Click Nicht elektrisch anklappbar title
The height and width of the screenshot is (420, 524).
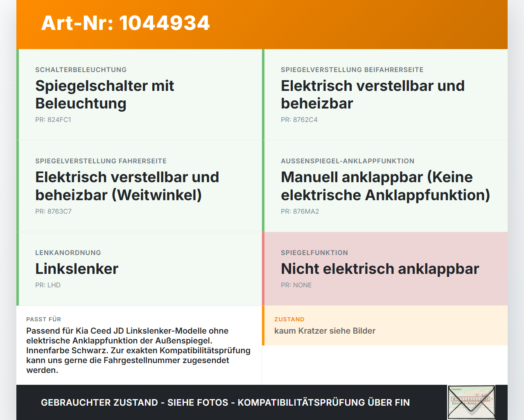(380, 269)
